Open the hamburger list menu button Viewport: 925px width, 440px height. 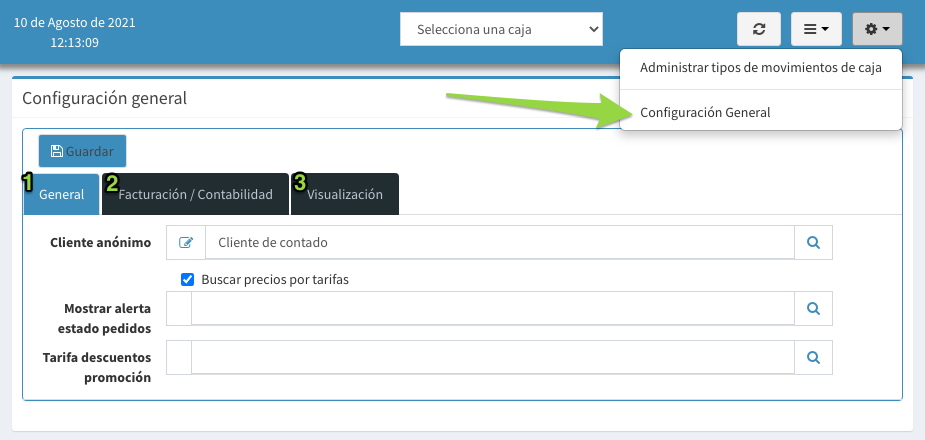coord(816,29)
